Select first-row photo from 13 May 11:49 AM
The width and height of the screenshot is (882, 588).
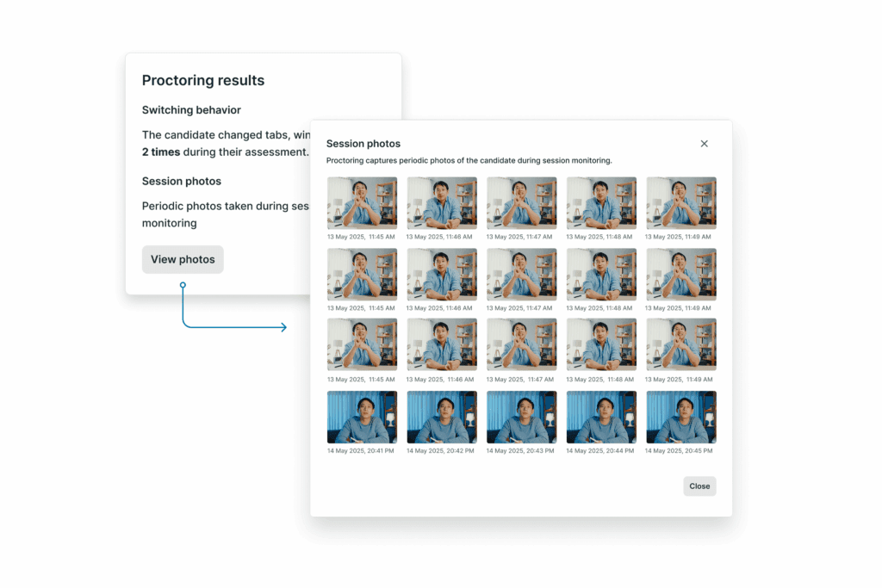pos(681,203)
